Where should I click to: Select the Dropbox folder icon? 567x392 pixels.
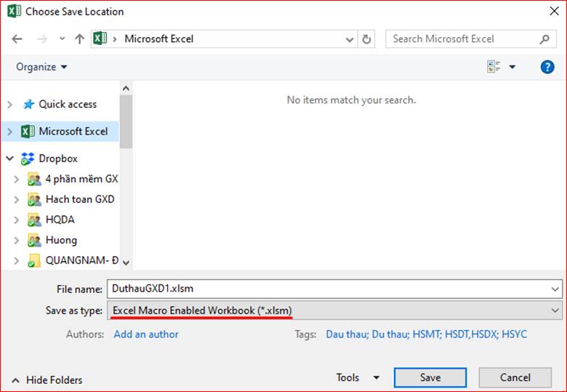[x=28, y=159]
